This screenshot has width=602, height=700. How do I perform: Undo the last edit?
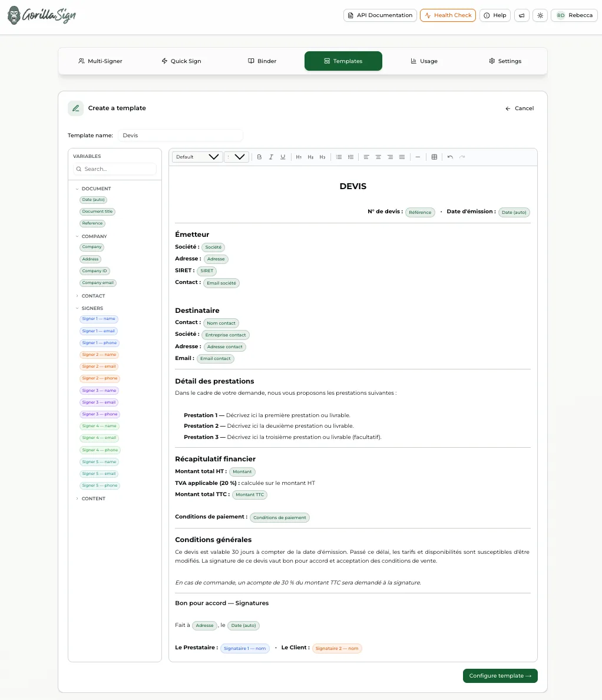450,157
